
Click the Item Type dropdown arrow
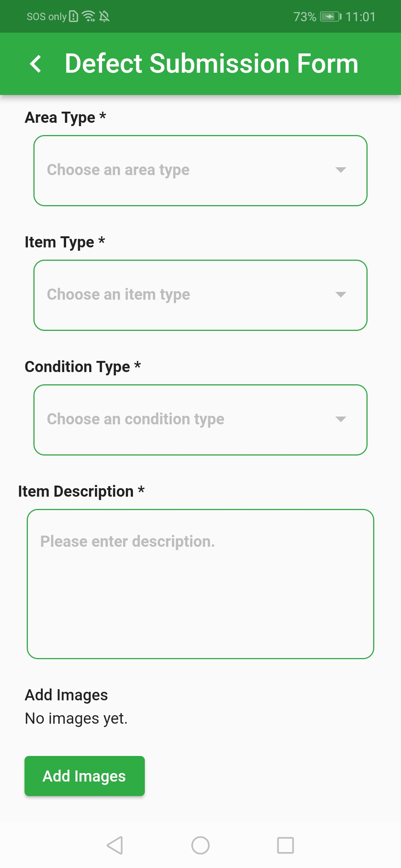pos(340,295)
